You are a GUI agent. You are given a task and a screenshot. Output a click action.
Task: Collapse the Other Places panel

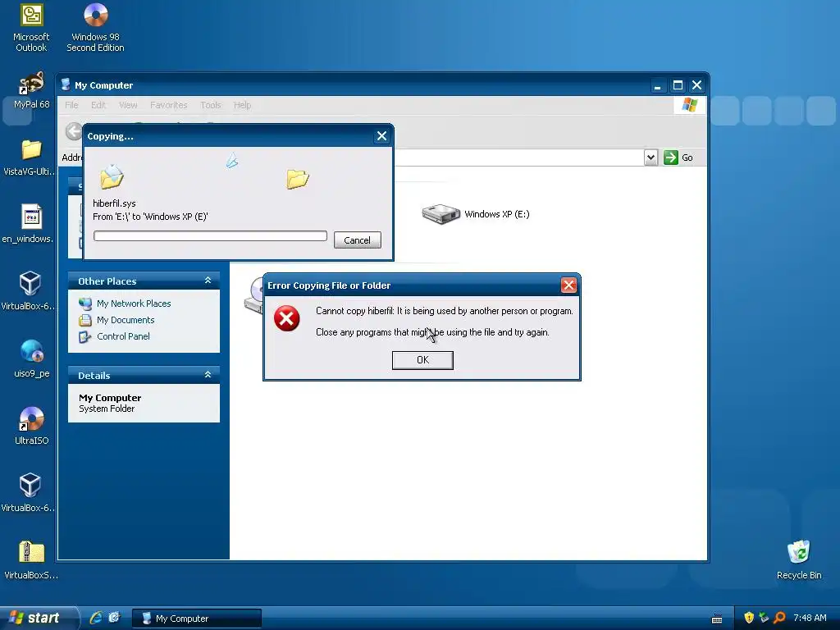[x=208, y=281]
